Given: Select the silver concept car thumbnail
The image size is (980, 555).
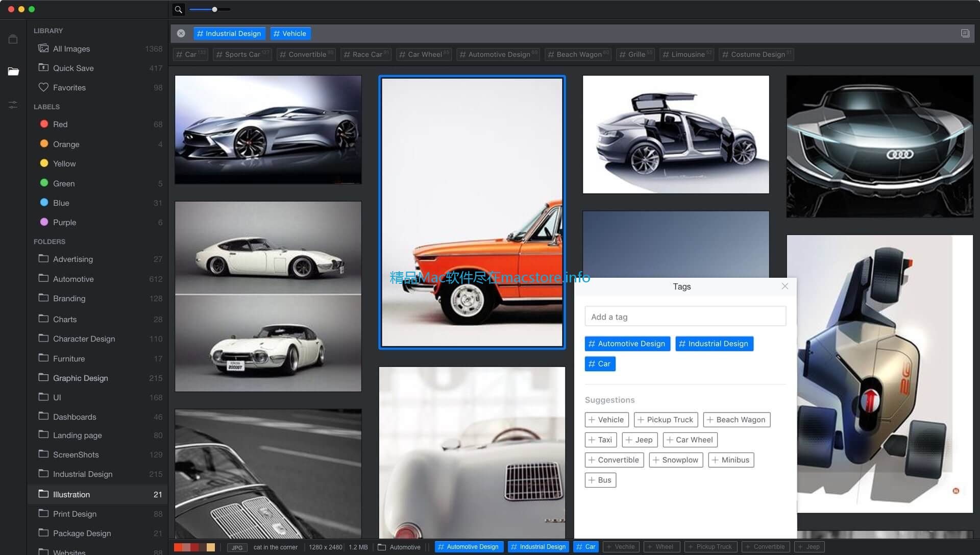Looking at the screenshot, I should [268, 130].
